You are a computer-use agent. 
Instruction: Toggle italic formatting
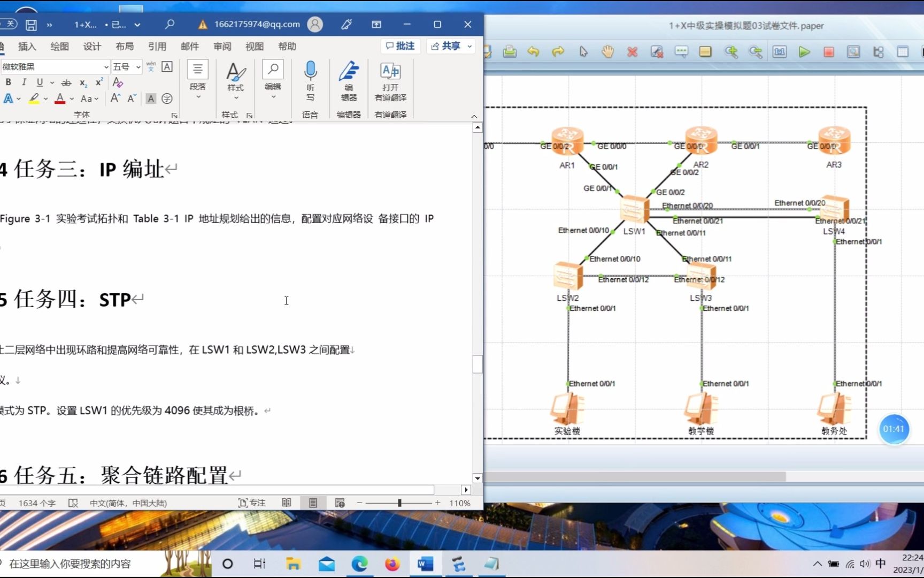(x=24, y=82)
